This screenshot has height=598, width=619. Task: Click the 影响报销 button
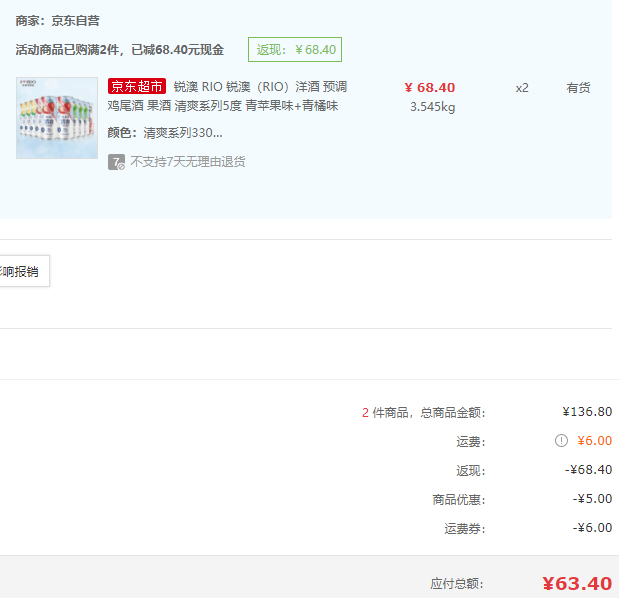(x=24, y=271)
